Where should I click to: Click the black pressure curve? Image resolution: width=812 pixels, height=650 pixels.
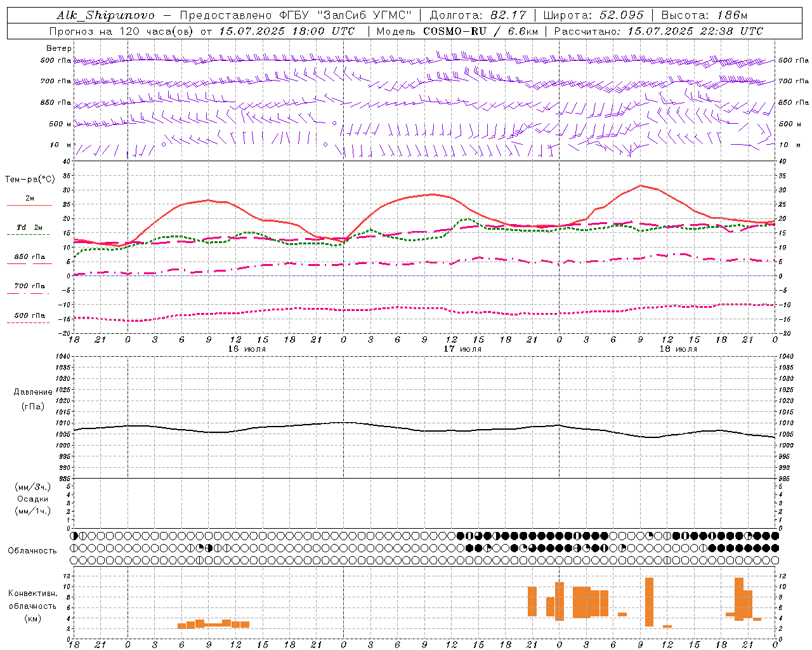424,430
